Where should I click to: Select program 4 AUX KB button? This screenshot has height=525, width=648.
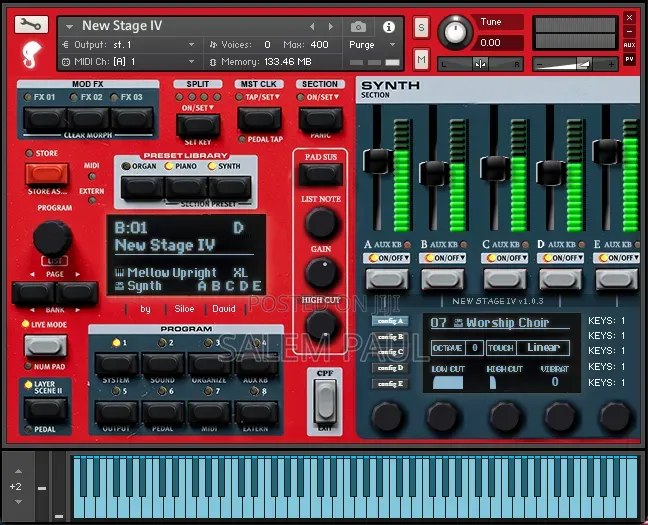coord(256,364)
